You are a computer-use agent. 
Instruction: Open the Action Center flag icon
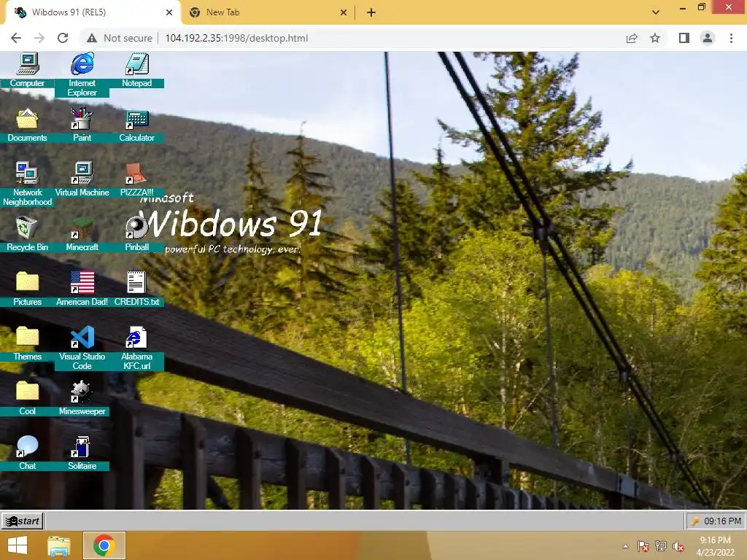643,546
